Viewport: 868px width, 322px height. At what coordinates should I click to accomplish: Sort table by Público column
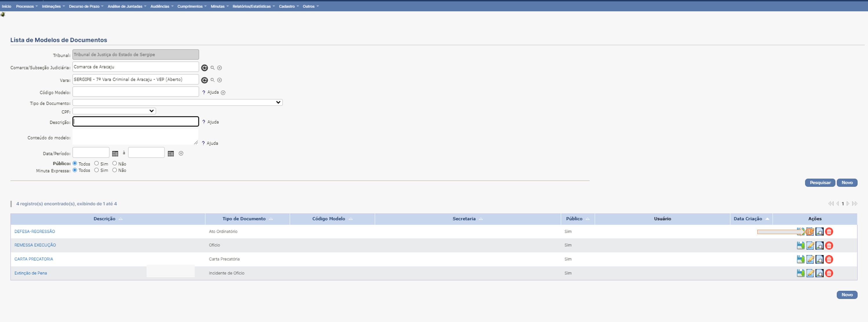(577, 219)
